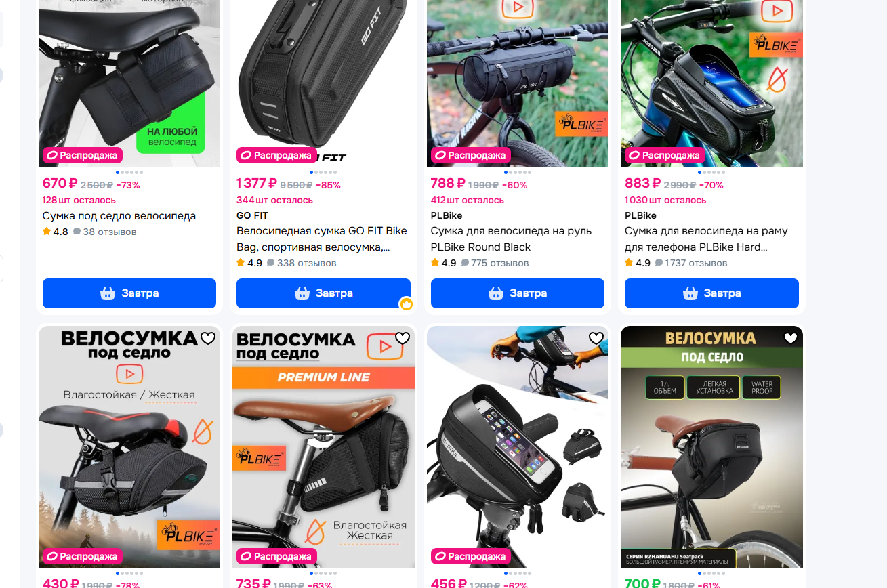Add saddle bag for 670 ₽ to cart
Image resolution: width=887 pixels, height=588 pixels.
click(129, 293)
